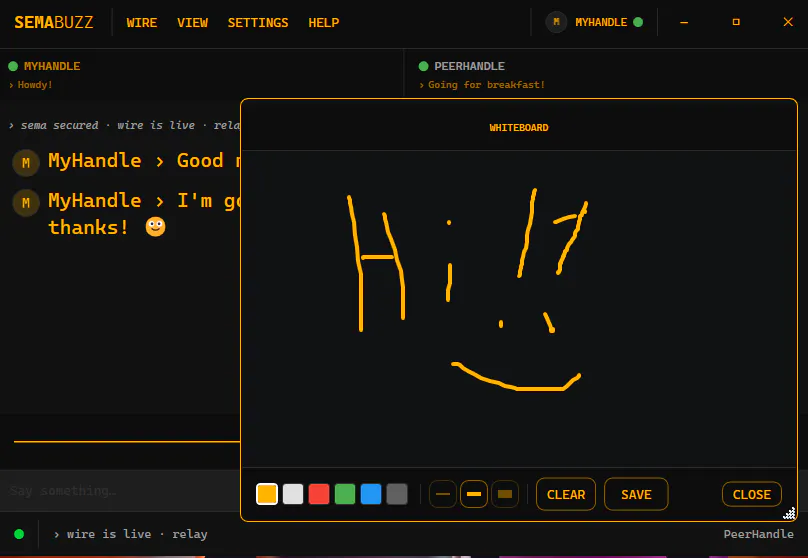Close the SemaBuzz window
This screenshot has width=808, height=558.
point(788,22)
